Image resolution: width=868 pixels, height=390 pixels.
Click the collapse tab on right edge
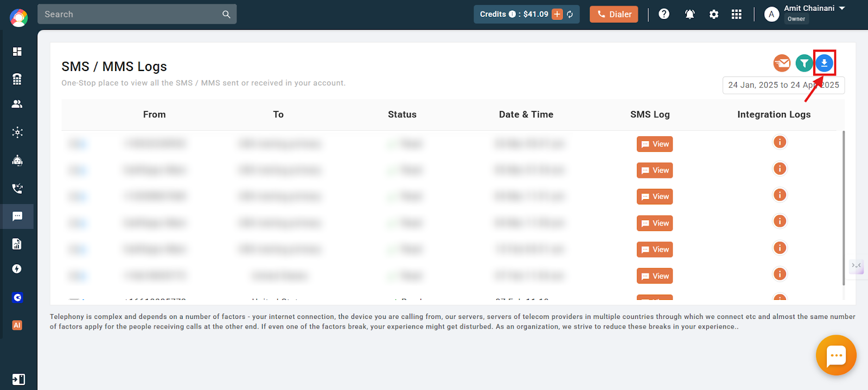(x=857, y=266)
